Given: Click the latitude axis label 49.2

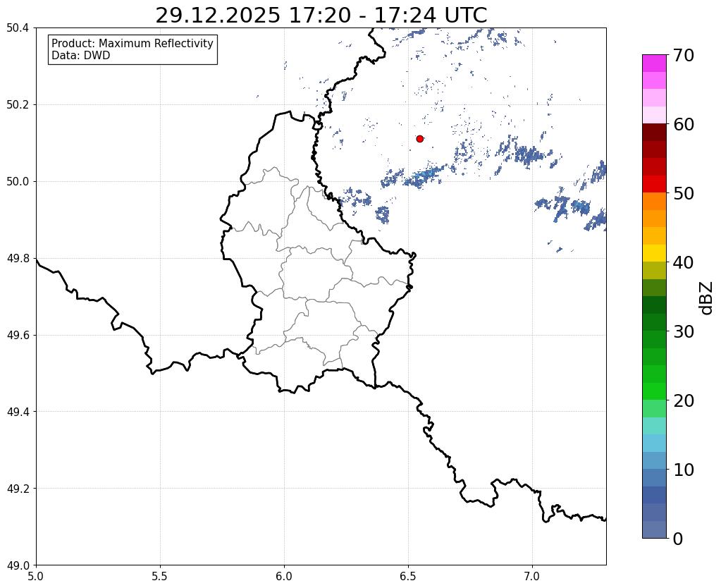Looking at the screenshot, I should click(18, 488).
